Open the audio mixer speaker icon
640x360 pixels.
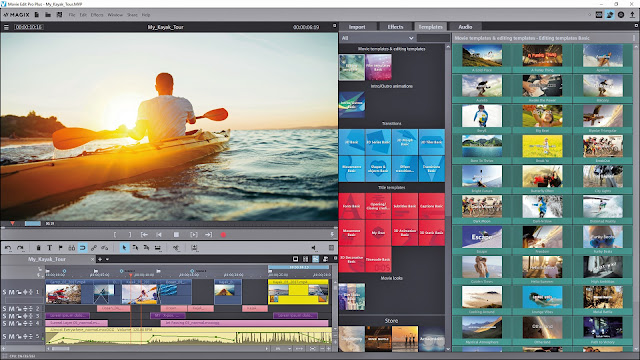pyautogui.click(x=313, y=248)
